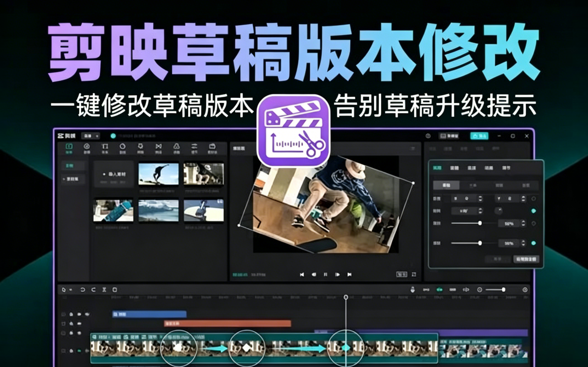The image size is (588, 367).
Task: Click the teal Export button
Action: [x=479, y=136]
